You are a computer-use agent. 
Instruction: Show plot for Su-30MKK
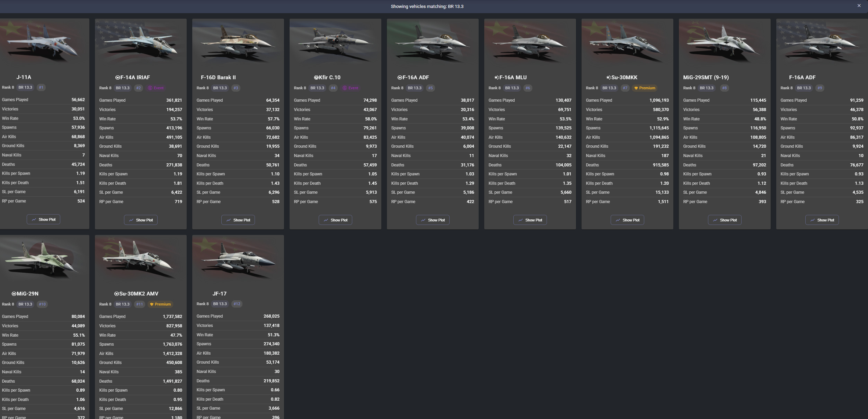(627, 220)
